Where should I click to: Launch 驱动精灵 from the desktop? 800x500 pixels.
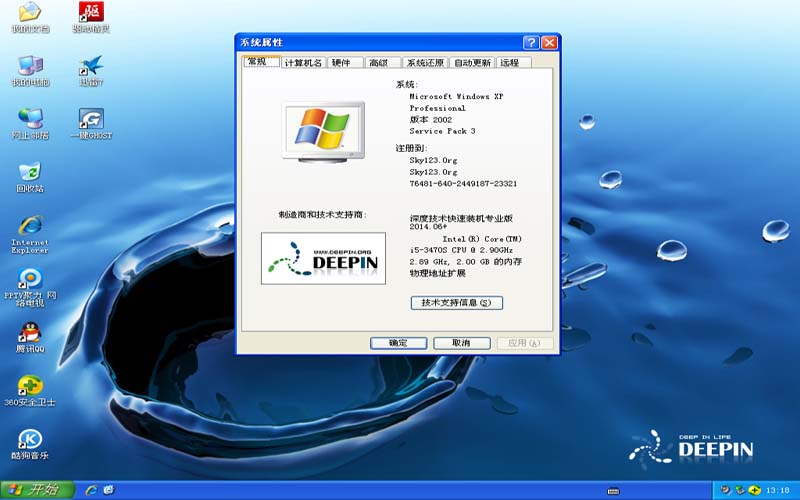coord(91,17)
